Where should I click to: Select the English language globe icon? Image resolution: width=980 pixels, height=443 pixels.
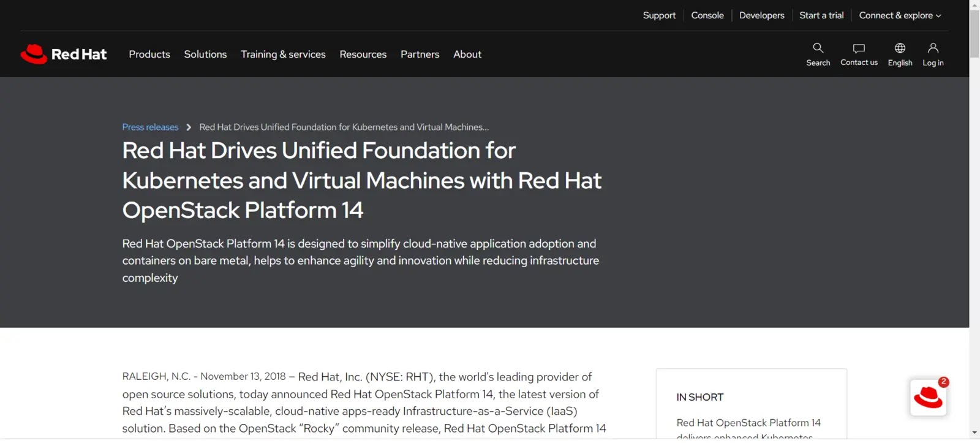(x=900, y=48)
